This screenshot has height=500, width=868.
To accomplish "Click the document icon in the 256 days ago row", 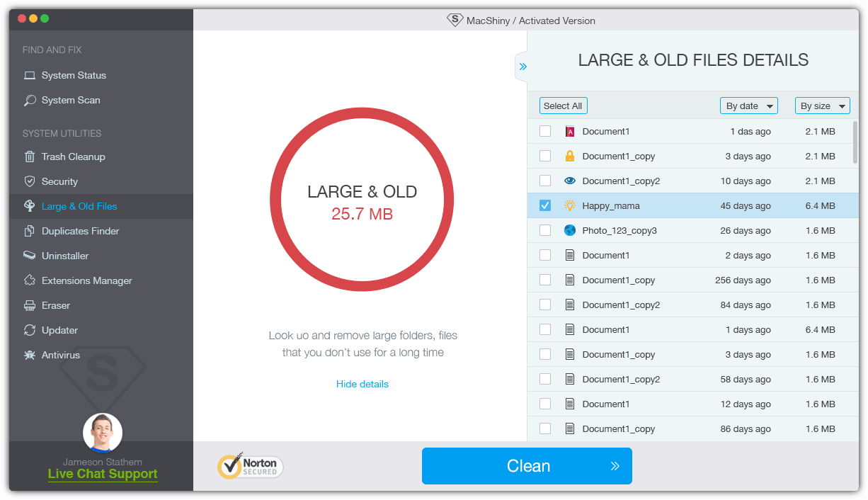I will coord(570,280).
